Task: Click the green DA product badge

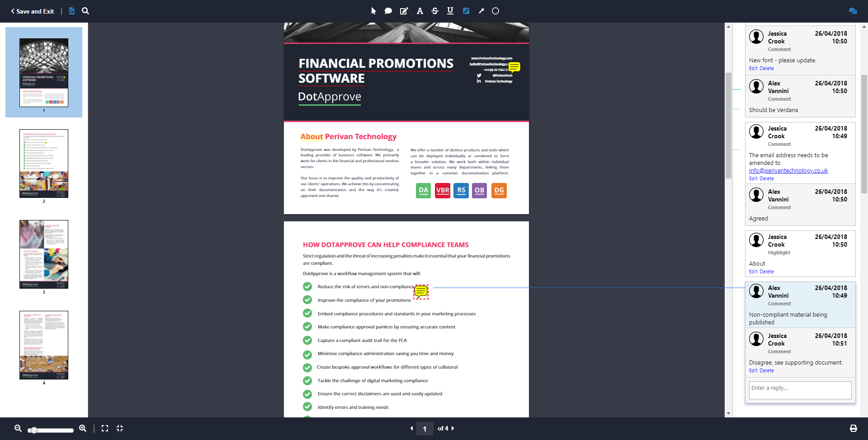Action: click(423, 191)
